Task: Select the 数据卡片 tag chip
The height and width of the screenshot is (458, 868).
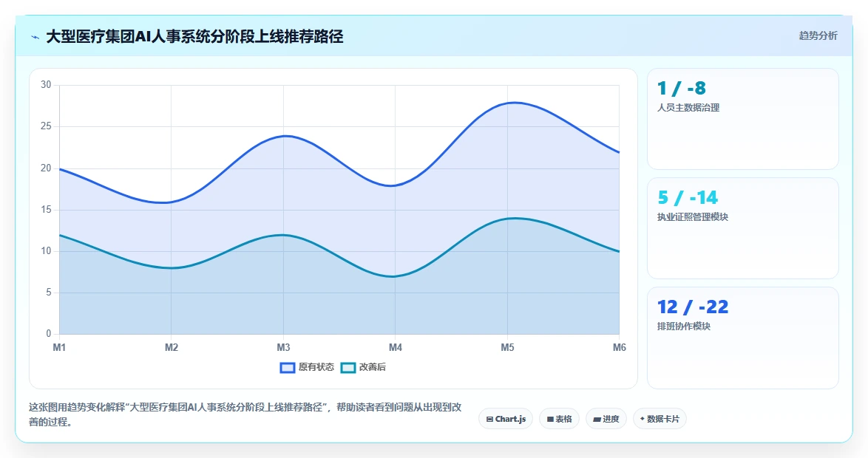Action: (x=660, y=419)
